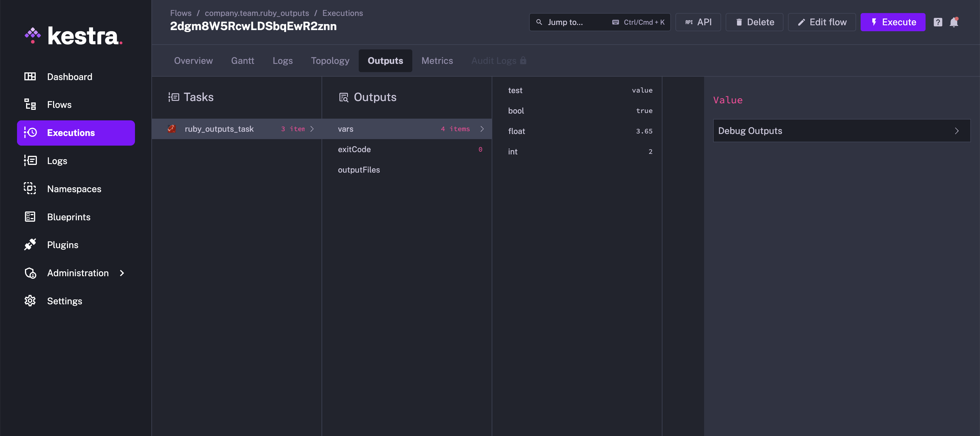Click the Kestra logo
Image resolution: width=980 pixels, height=436 pixels.
73,36
